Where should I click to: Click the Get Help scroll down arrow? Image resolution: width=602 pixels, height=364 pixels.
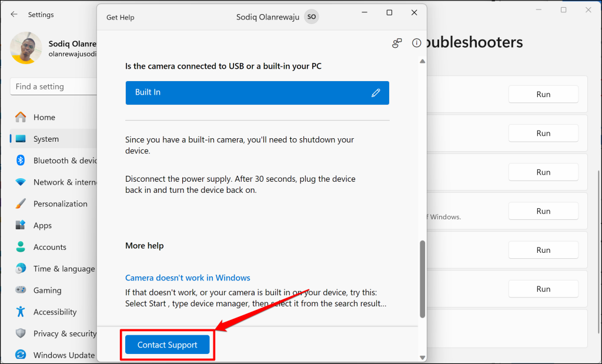coord(422,358)
